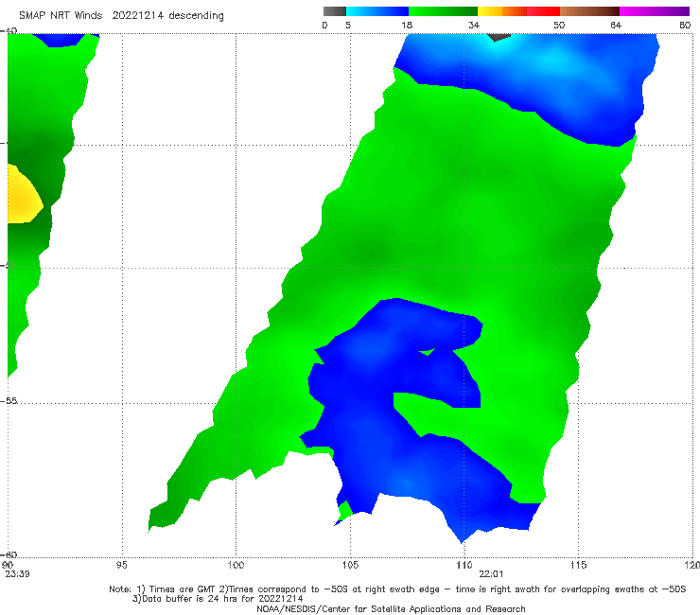Screen dimensions: 700x615
Task: Click the yellow-orange segment of the color bar
Action: point(502,11)
